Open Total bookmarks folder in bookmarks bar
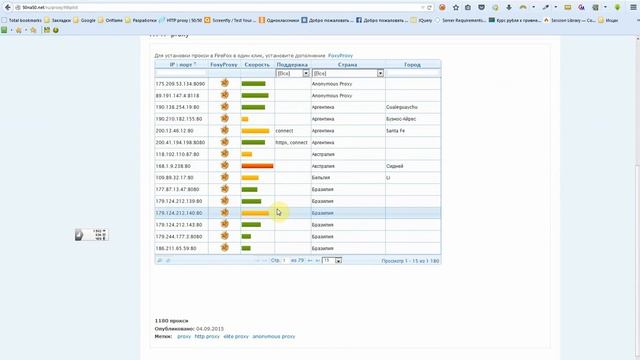Viewport: 640px width, 360px height. [22, 20]
